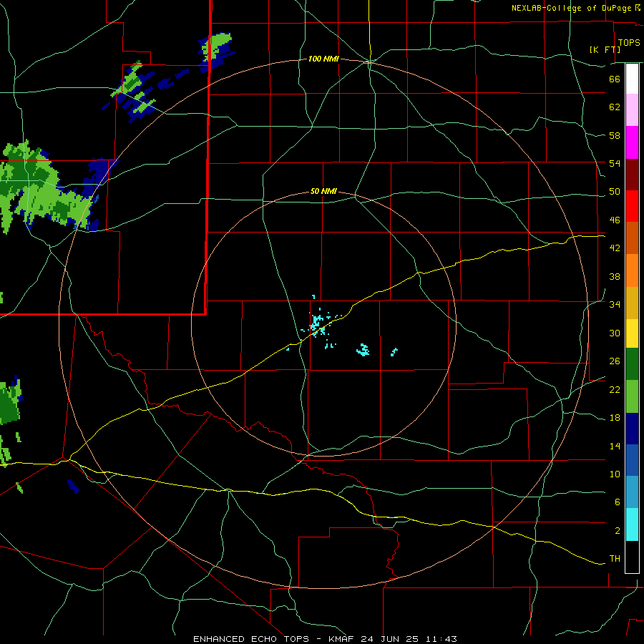Click the ENHANCED ECHO TOPS title text
Screen dimensions: 644x644
click(251, 639)
